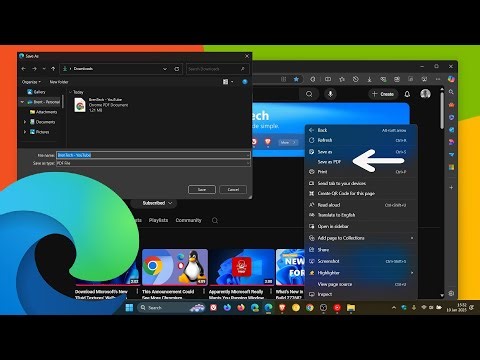
Task: Open Downloads in Edge toolbar
Action: [x=369, y=79]
